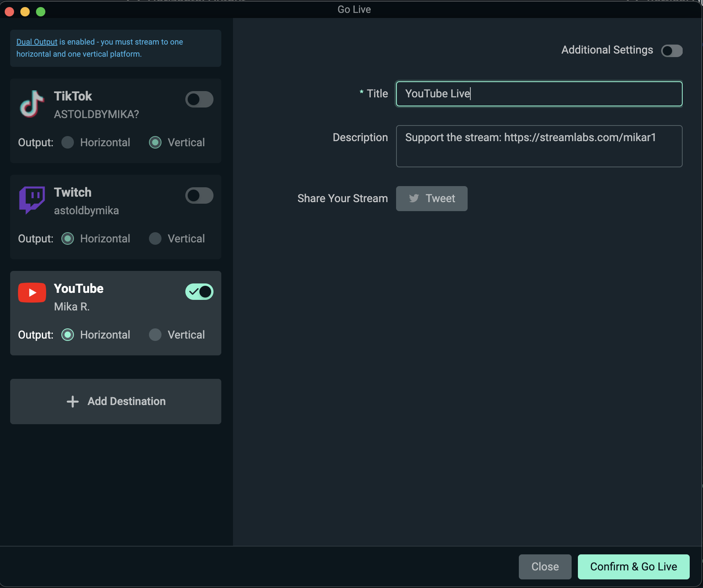The height and width of the screenshot is (588, 703).
Task: Click the Twitter bird icon in the Tweet button
Action: [x=414, y=199]
